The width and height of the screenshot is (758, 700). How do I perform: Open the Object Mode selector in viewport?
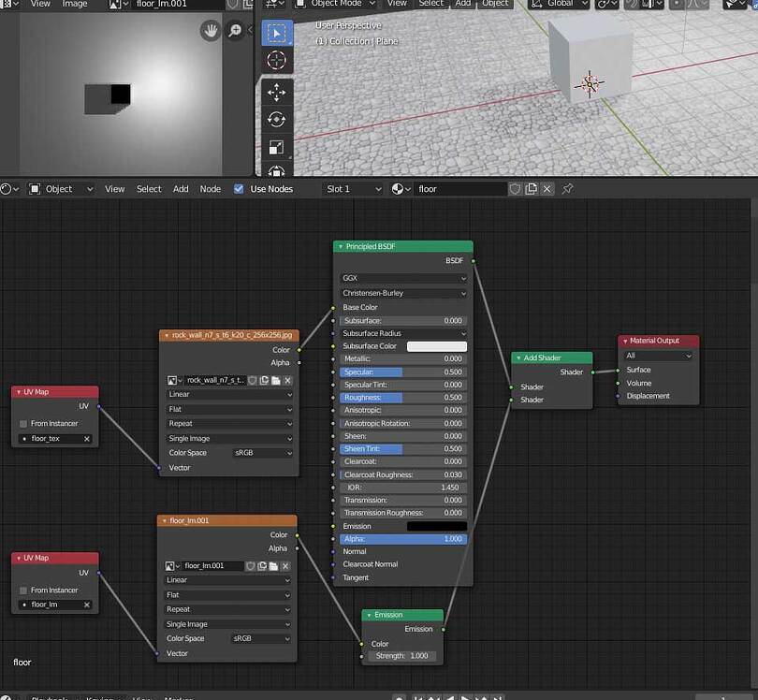pyautogui.click(x=336, y=4)
